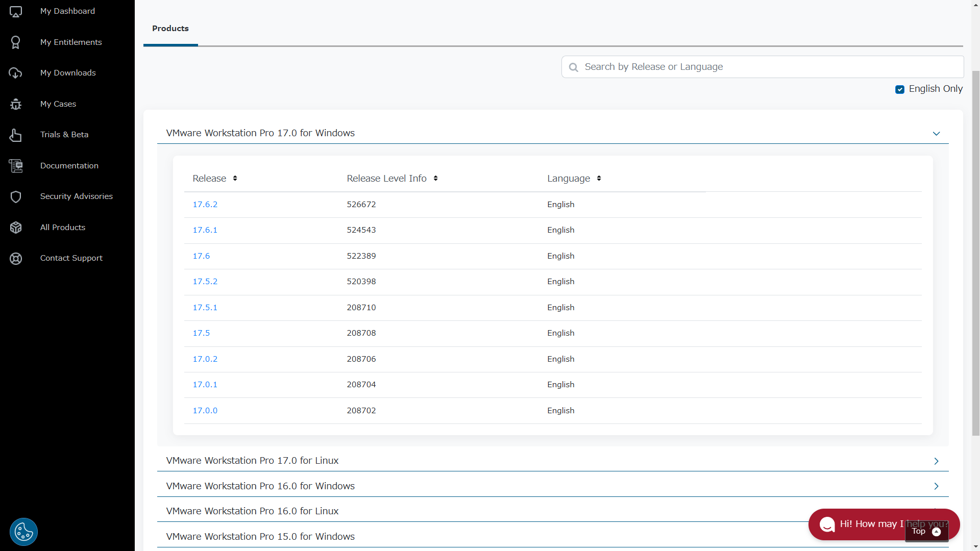
Task: Open cookie settings icon
Action: tap(23, 532)
